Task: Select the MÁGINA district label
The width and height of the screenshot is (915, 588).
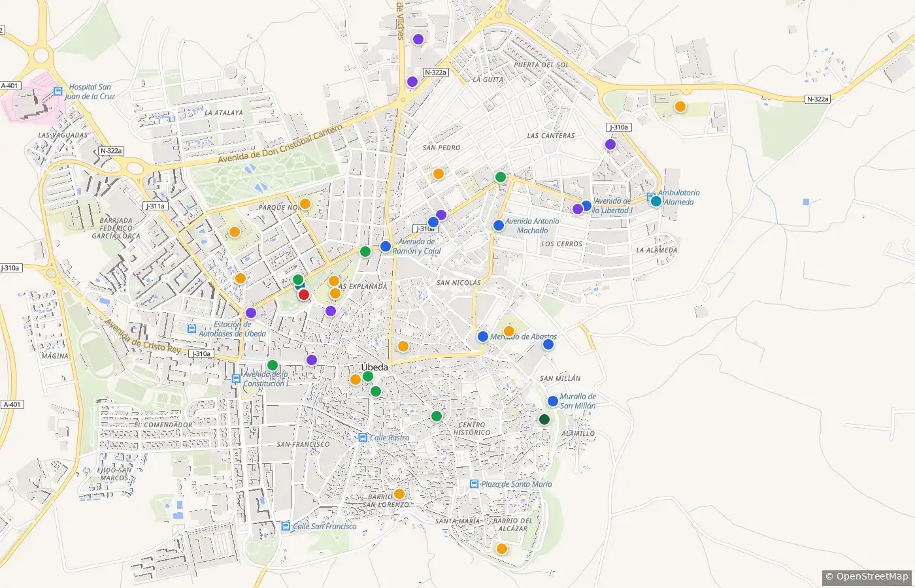Action: click(x=55, y=356)
